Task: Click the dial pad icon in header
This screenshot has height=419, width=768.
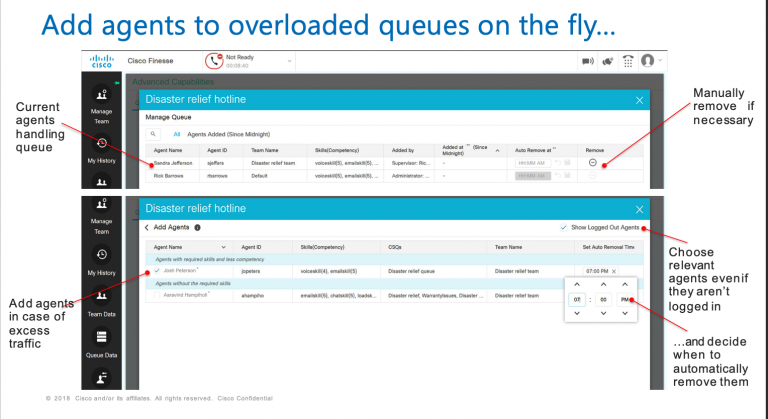Action: (629, 60)
